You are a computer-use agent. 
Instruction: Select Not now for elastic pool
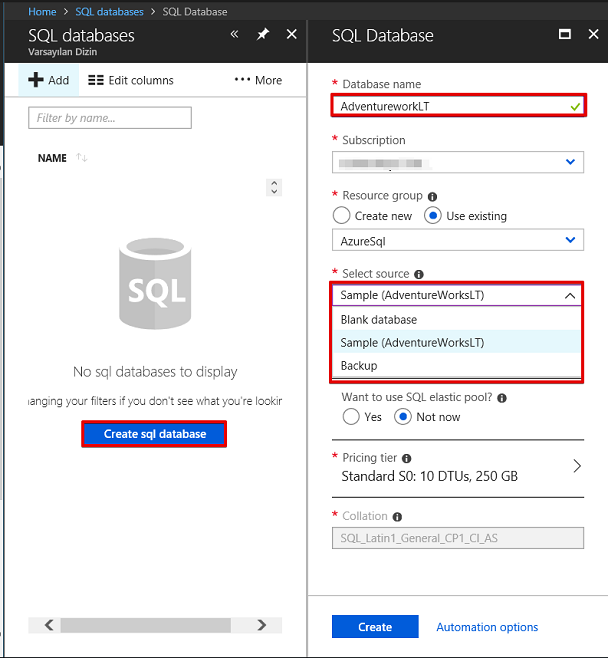(x=405, y=416)
